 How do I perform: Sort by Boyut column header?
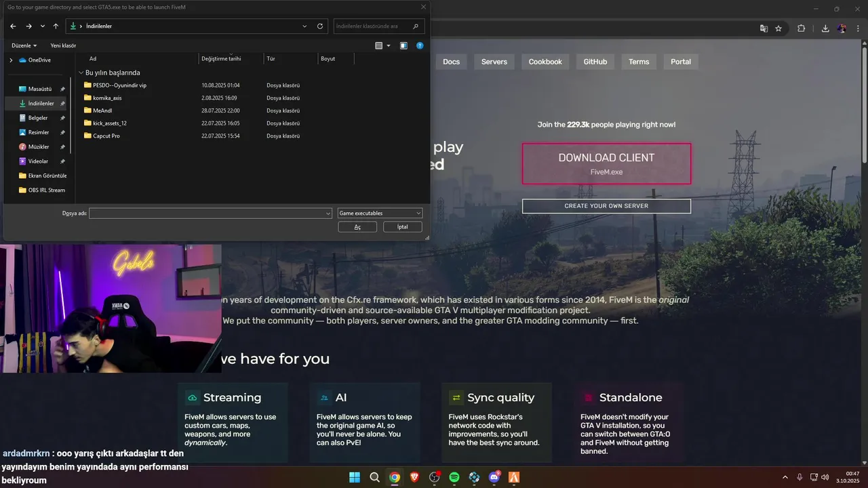click(x=328, y=58)
